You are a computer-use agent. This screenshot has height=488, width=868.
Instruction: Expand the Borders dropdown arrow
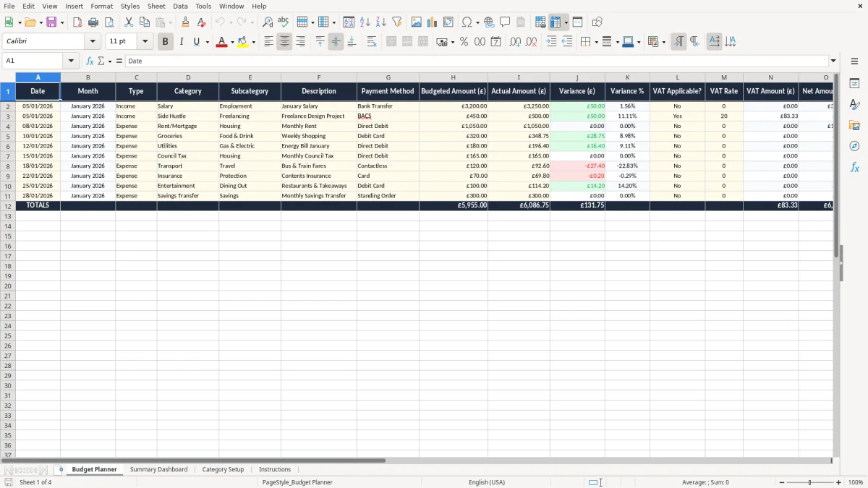596,42
